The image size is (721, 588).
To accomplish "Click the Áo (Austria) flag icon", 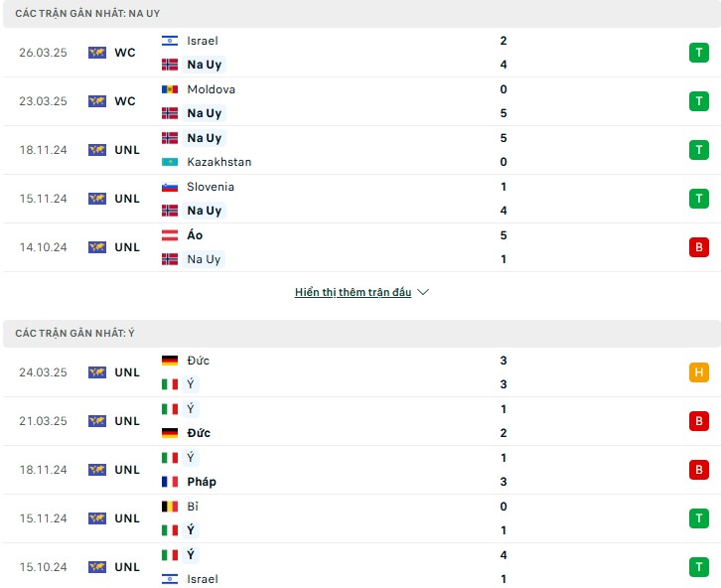I will click(170, 235).
